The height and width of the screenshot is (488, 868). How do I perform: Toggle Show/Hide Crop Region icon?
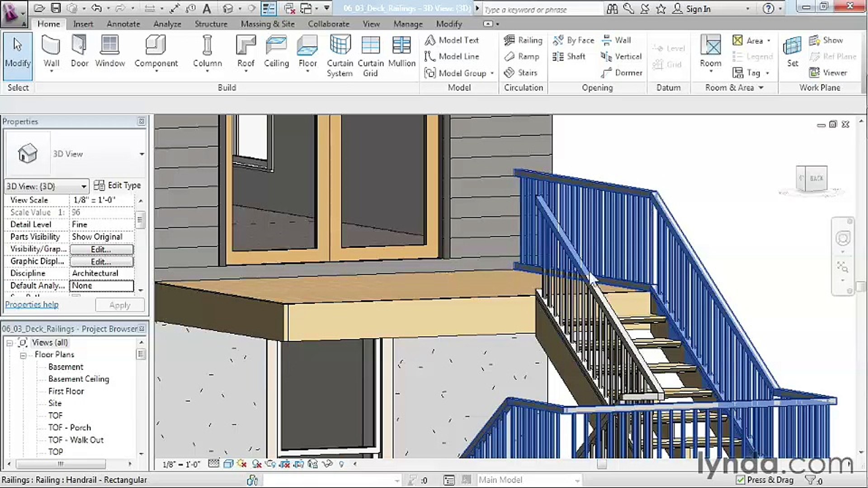point(299,464)
